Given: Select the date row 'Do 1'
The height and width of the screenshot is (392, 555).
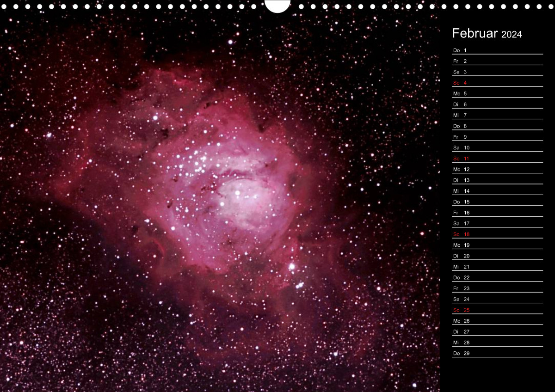Looking at the screenshot, I should (497, 49).
